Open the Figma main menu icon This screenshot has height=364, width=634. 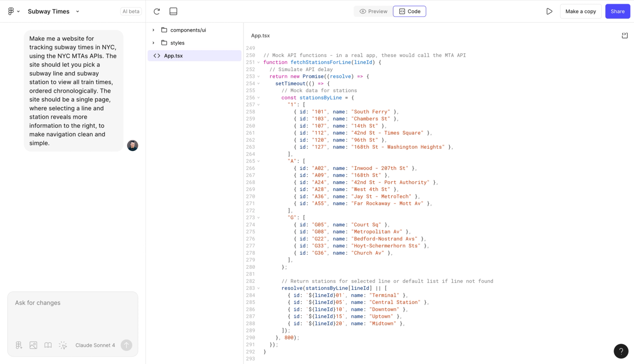(x=13, y=11)
